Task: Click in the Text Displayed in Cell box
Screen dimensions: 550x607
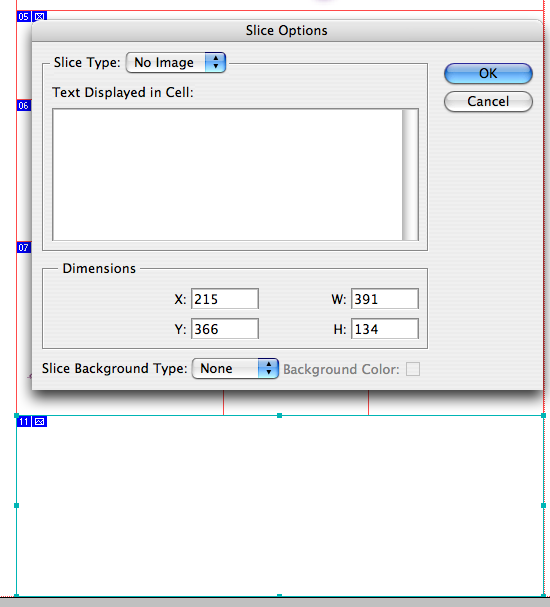Action: tap(228, 175)
